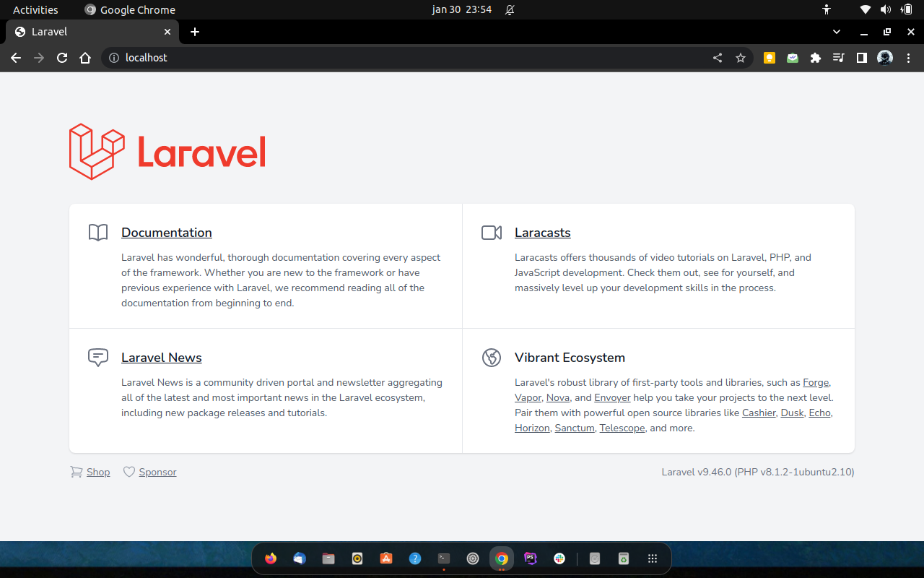Share this page from the address bar

718,58
